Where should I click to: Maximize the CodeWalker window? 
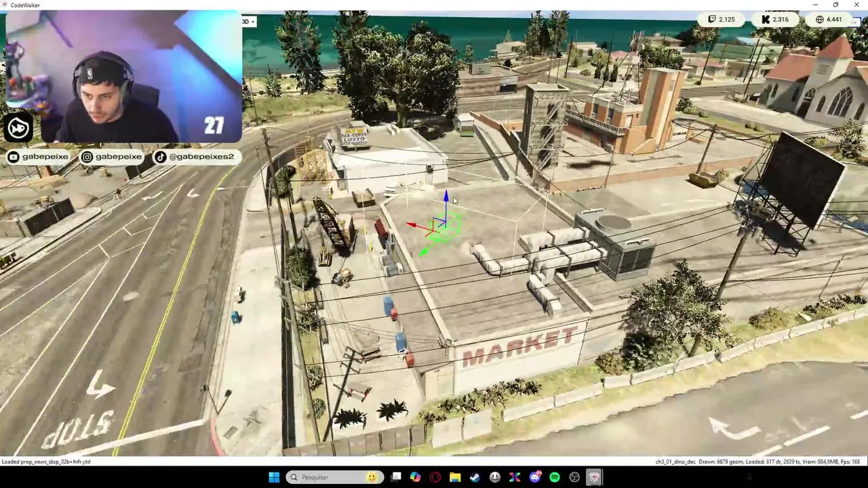pyautogui.click(x=835, y=5)
